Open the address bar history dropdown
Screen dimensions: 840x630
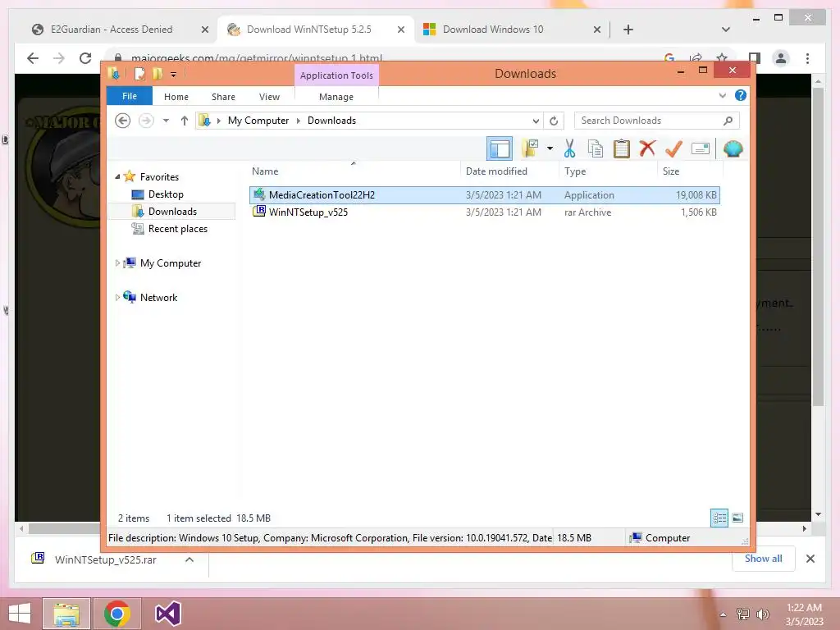535,121
